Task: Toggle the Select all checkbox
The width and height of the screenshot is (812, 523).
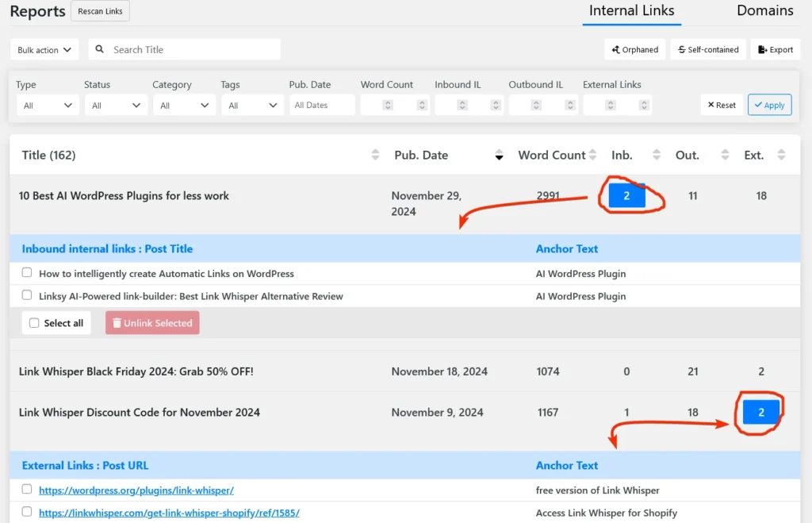Action: click(34, 323)
